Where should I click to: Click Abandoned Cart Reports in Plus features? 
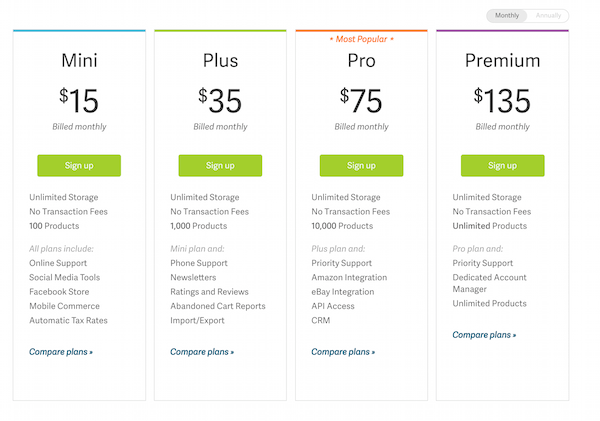(218, 306)
